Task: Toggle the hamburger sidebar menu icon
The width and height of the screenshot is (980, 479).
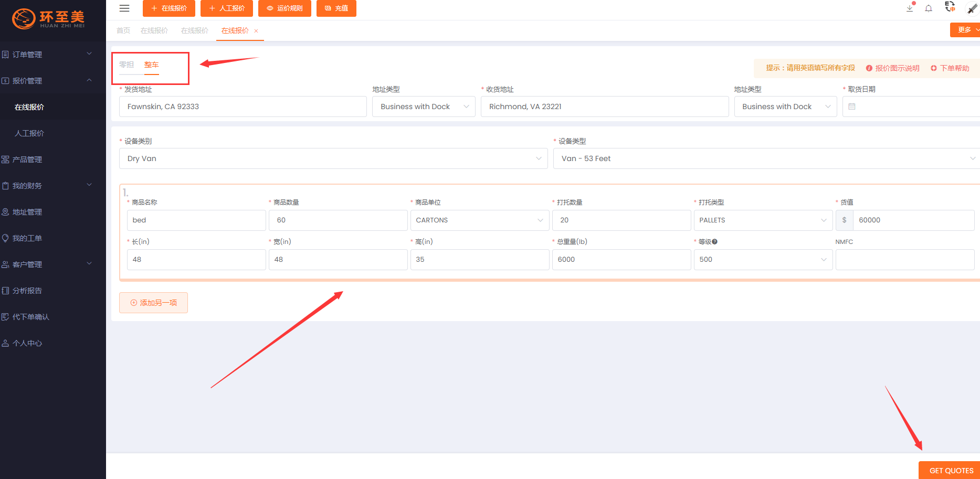Action: click(124, 8)
